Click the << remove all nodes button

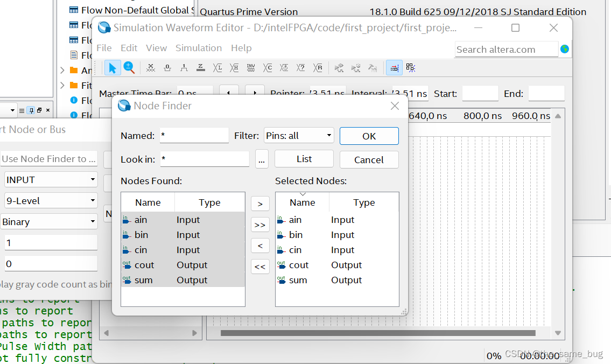click(260, 267)
